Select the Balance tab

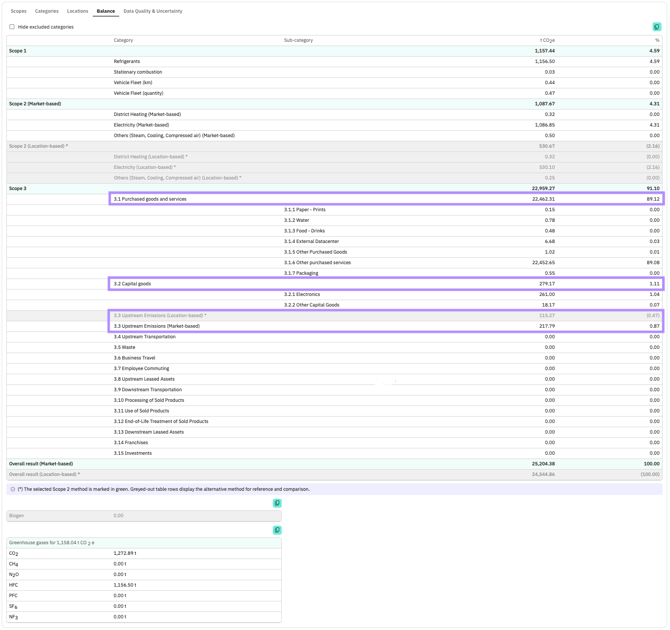106,11
